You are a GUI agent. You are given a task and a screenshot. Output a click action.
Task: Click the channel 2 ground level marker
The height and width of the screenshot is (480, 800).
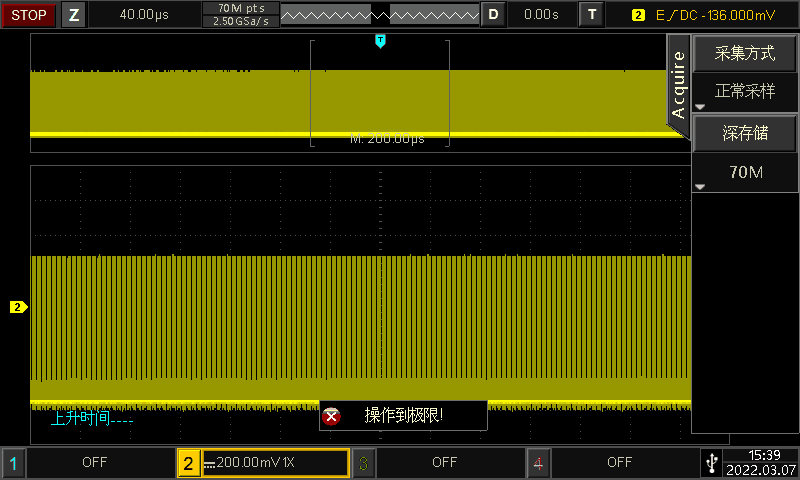[x=18, y=307]
